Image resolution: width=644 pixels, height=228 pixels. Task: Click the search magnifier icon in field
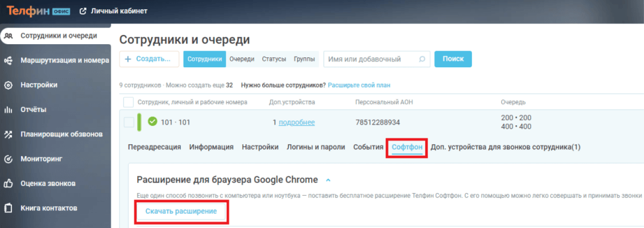coord(422,59)
